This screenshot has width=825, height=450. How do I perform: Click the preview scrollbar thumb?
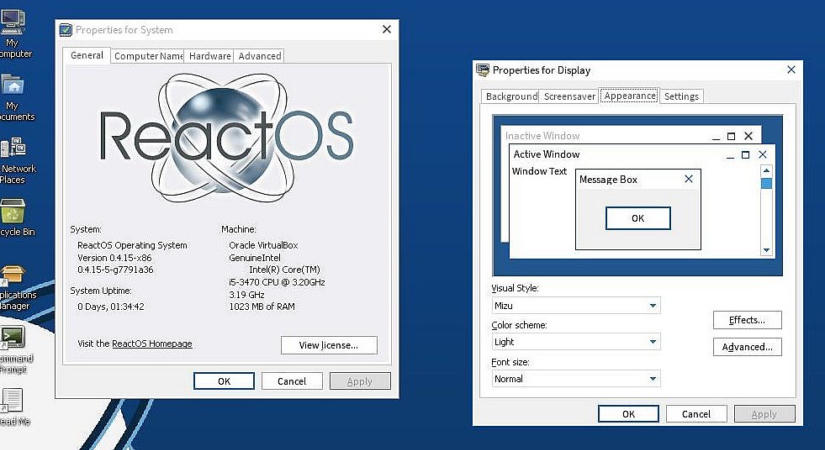[766, 184]
